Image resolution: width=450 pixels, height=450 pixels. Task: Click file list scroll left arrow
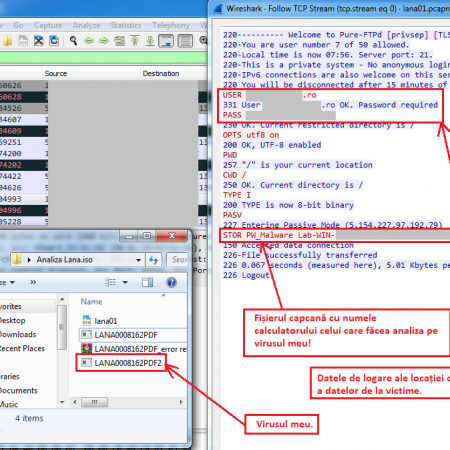tap(75, 402)
